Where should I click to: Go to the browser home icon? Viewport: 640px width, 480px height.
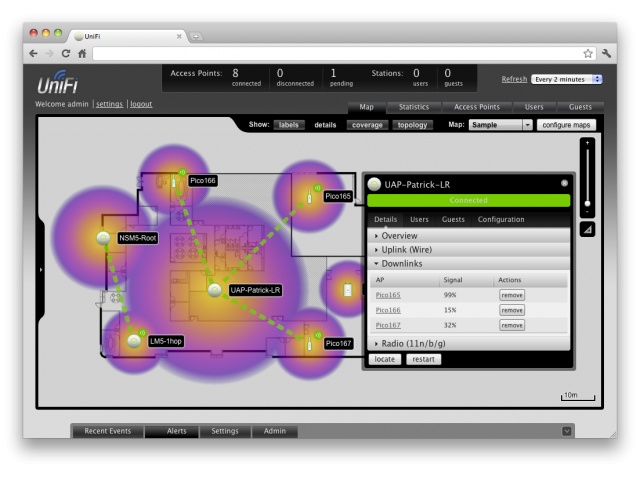click(x=82, y=53)
